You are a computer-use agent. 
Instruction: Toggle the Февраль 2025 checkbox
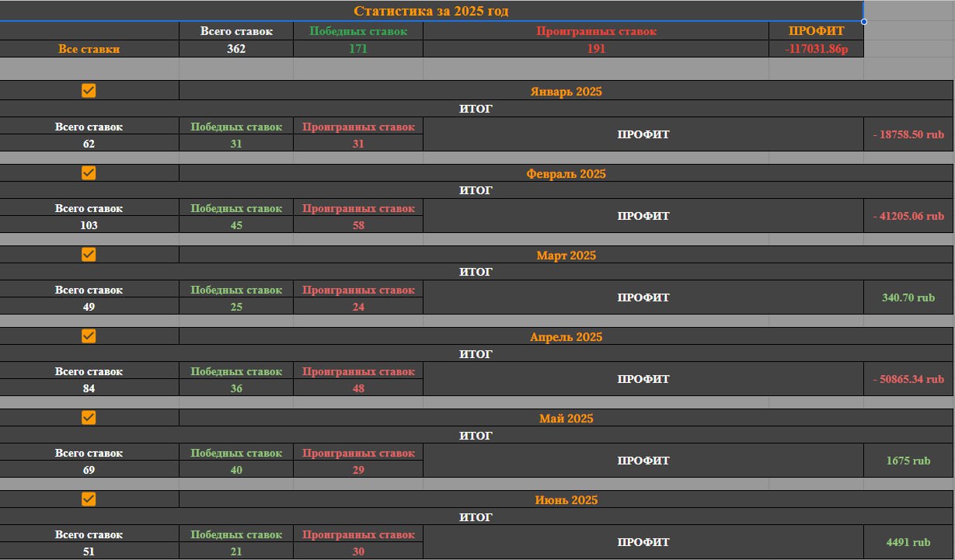click(89, 172)
